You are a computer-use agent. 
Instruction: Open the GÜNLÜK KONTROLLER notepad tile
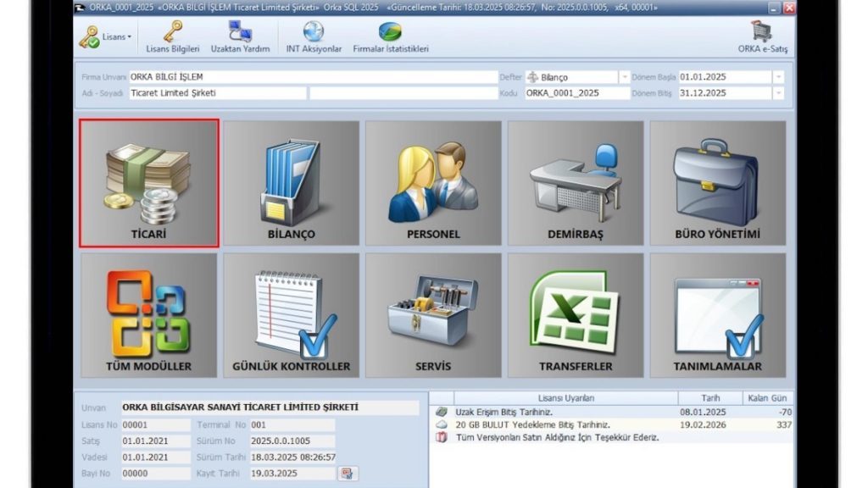click(292, 315)
